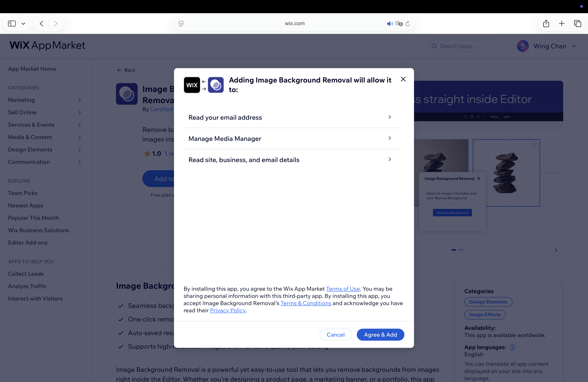Image resolution: width=588 pixels, height=382 pixels.
Task: Open Collect Leads
Action: (26, 274)
